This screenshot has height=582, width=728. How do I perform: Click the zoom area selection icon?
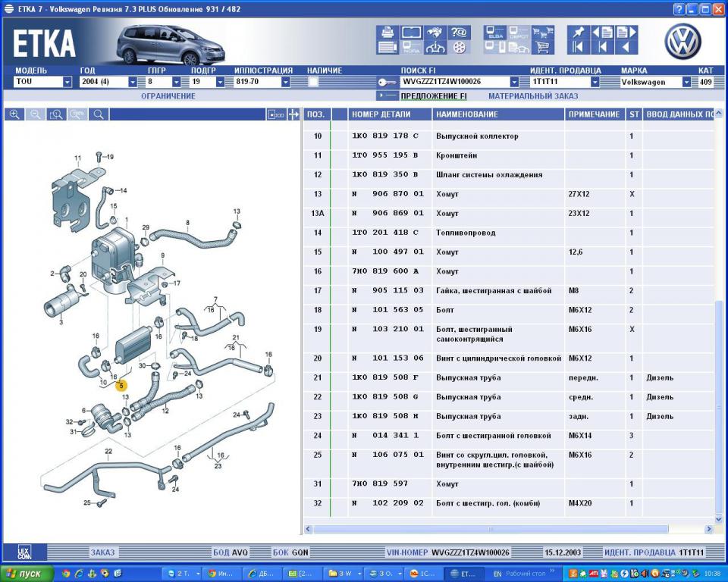click(56, 114)
